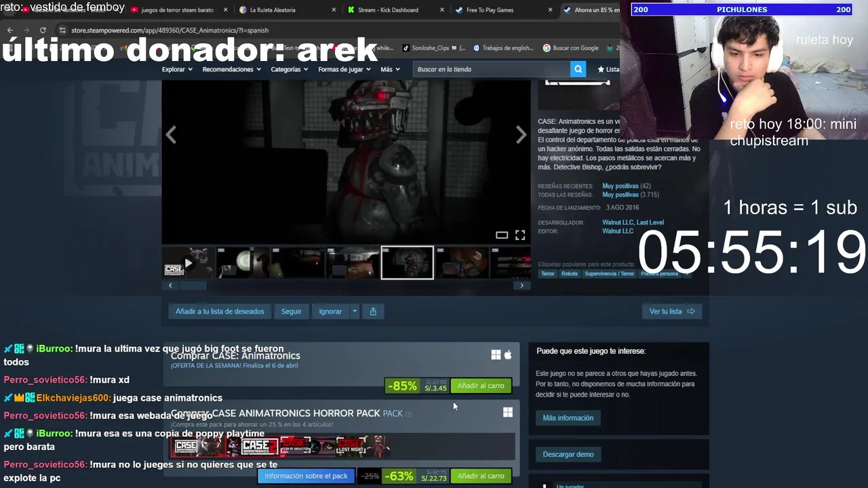Click the Robots tag

tap(570, 274)
